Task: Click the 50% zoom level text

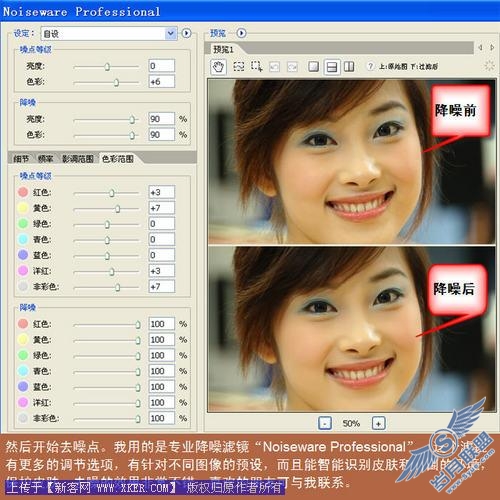Action: (x=351, y=423)
